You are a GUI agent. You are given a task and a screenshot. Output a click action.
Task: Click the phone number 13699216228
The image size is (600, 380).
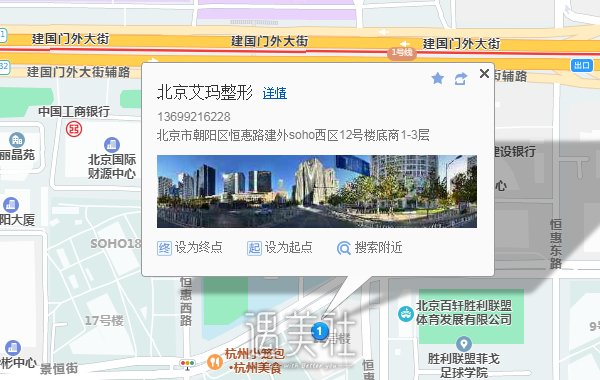(x=194, y=117)
